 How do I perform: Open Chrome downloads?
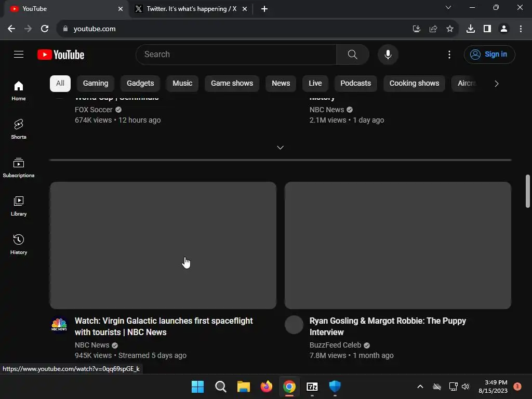[471, 29]
